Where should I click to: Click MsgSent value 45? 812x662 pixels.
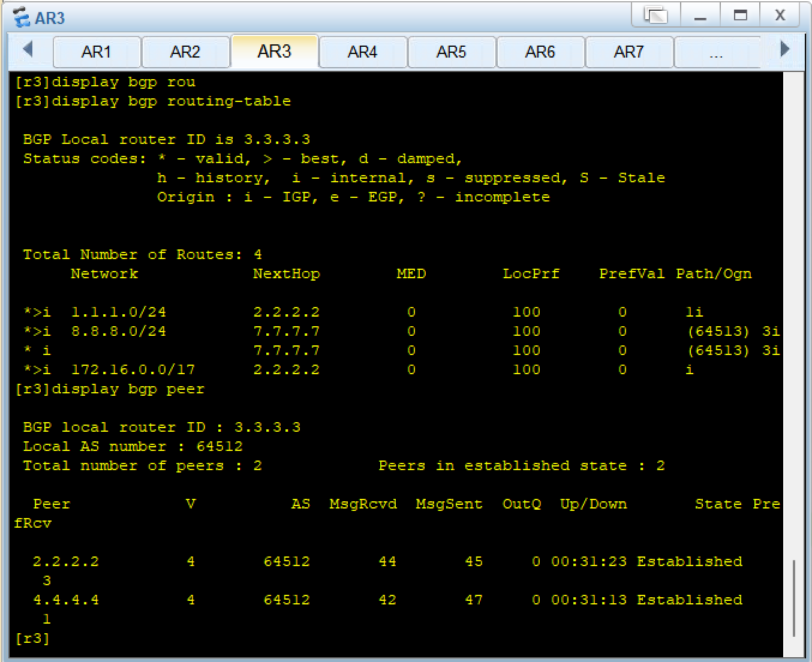(x=474, y=561)
